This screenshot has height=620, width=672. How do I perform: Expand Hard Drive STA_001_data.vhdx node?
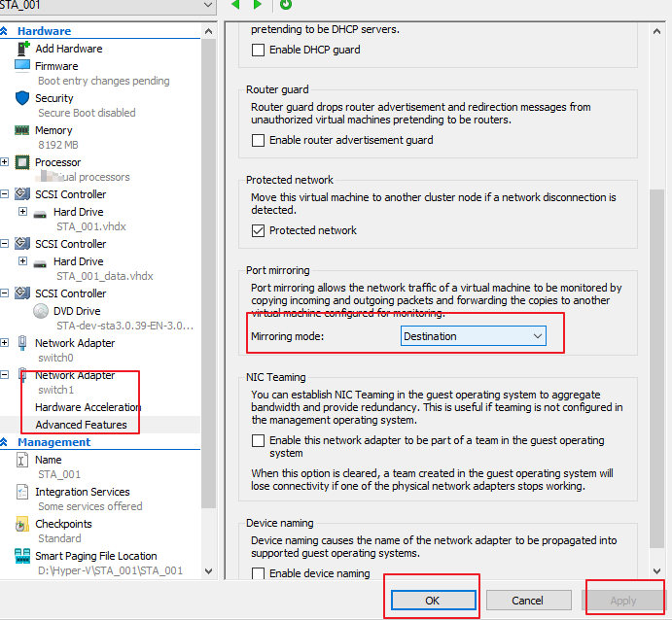(x=22, y=261)
